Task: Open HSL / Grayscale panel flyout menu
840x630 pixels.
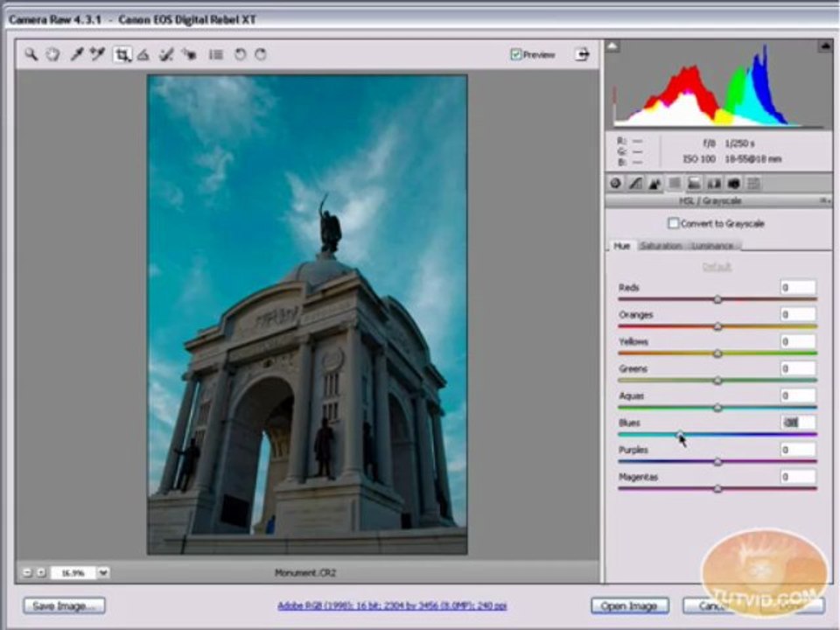Action: [823, 201]
